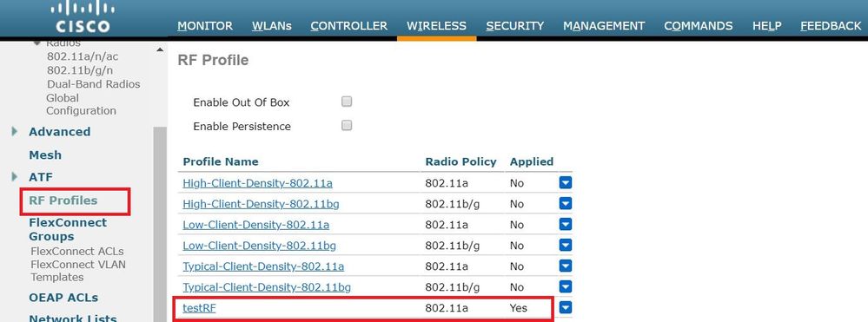Open FlexConnect ACLs in the sidebar

[x=77, y=251]
